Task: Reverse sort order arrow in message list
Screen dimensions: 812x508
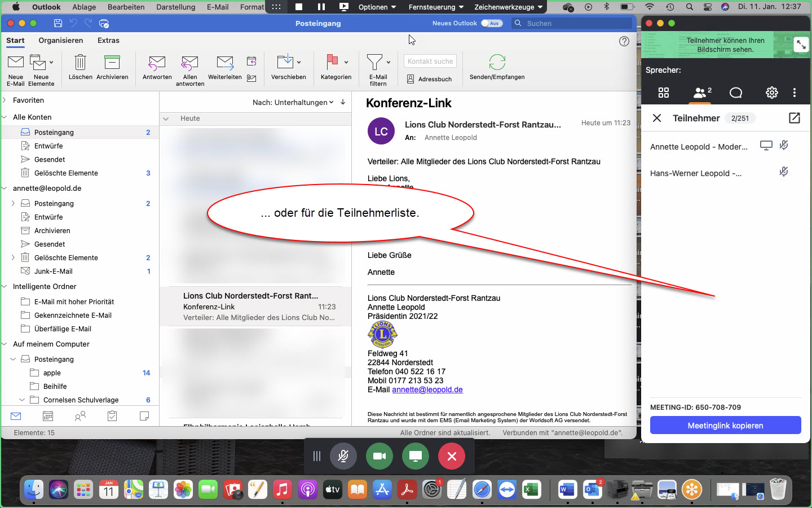Action: pyautogui.click(x=343, y=102)
